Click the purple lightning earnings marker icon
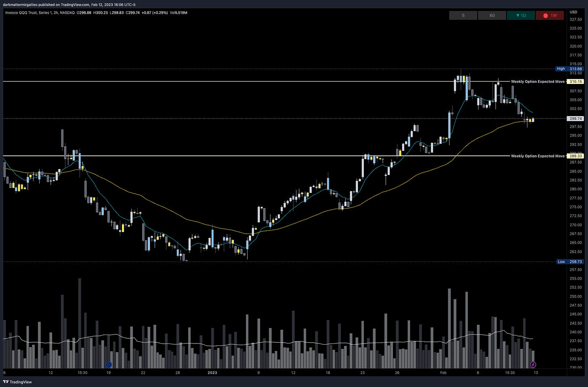Viewport: 588px width, 387px height. pos(533,364)
